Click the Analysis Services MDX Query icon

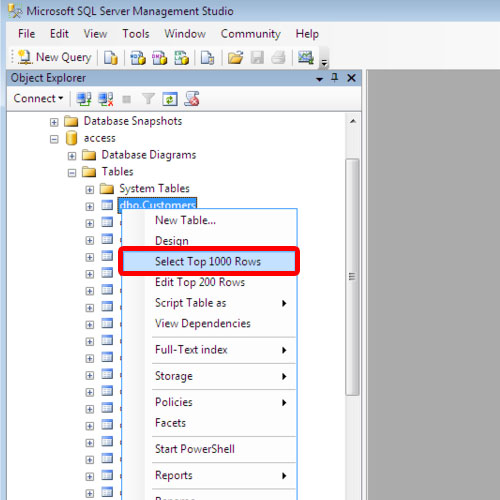tap(138, 58)
